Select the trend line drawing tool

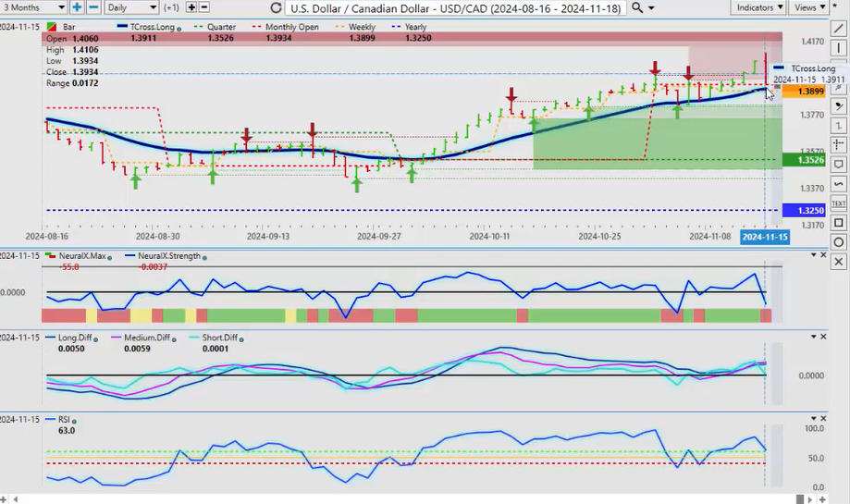[x=838, y=28]
